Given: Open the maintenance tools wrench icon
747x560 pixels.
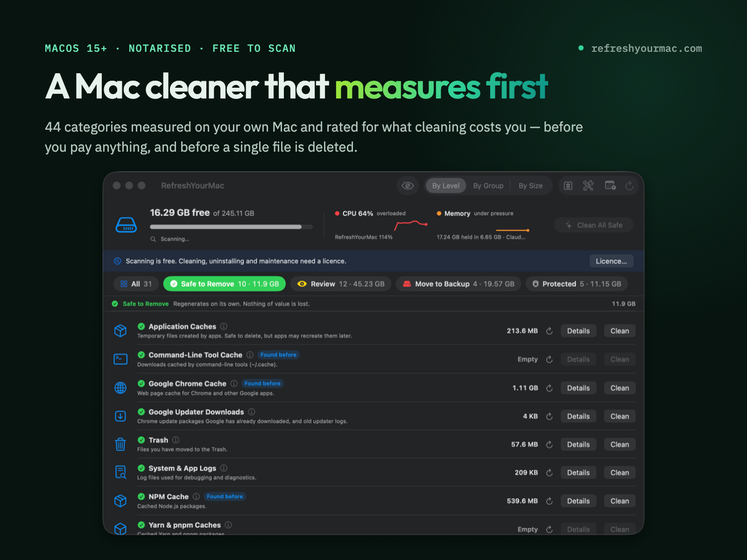Looking at the screenshot, I should 588,186.
